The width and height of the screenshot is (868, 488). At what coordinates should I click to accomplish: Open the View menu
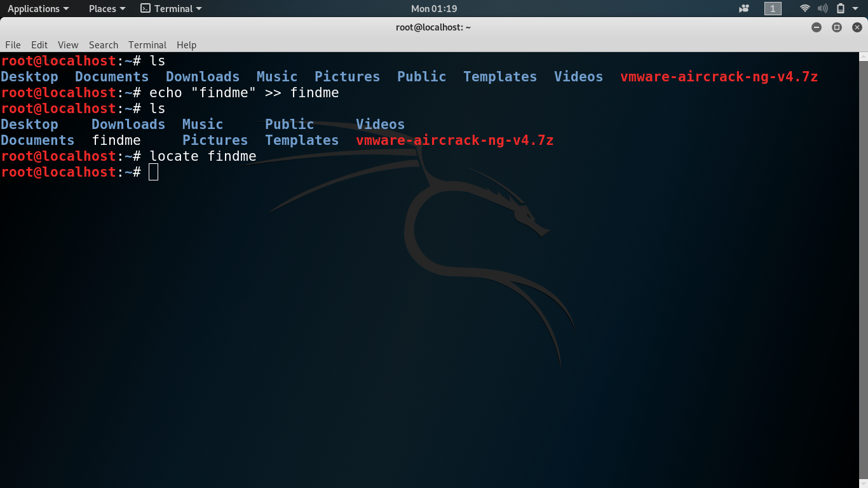click(x=68, y=44)
